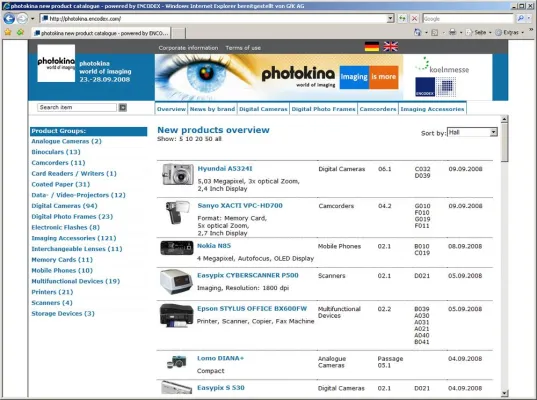Click into the Google search box
Screen dimensions: 537x400
[x=468, y=18]
